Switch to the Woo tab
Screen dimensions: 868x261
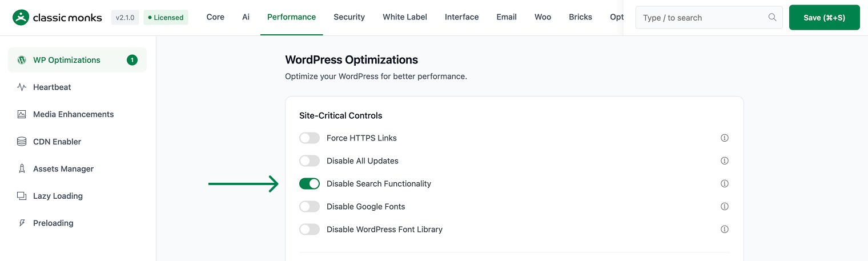(542, 17)
